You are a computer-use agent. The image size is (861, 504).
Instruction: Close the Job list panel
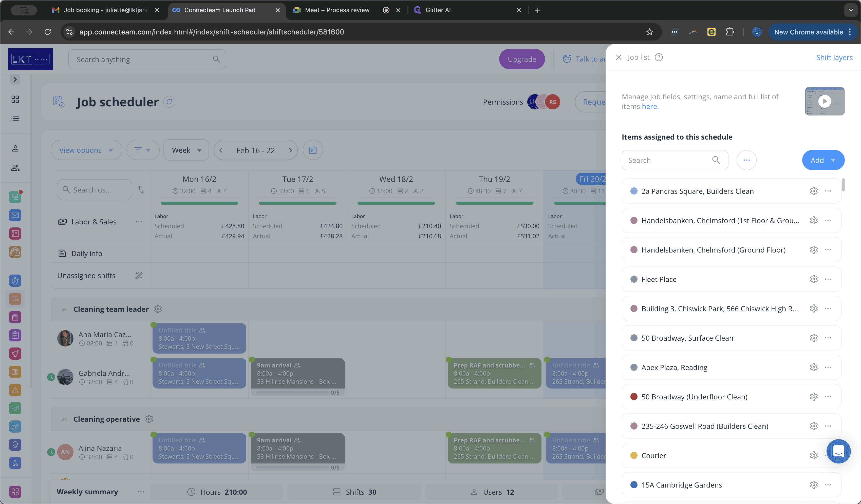click(x=619, y=57)
